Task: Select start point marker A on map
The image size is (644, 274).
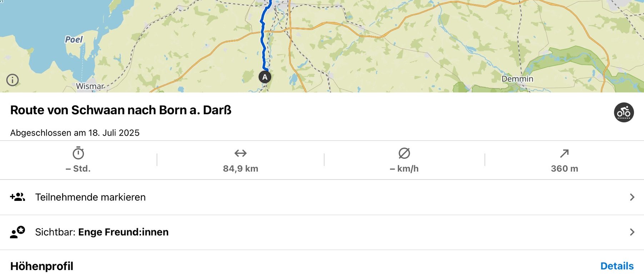Action: (265, 77)
